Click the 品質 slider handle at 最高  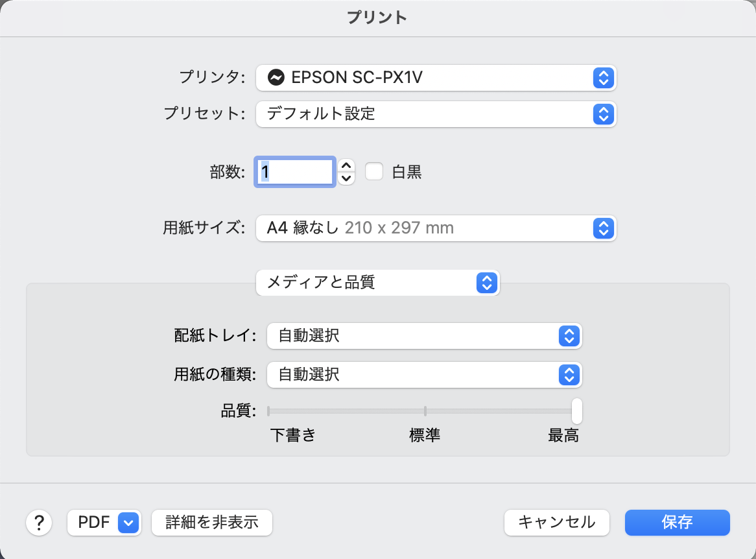pyautogui.click(x=576, y=410)
